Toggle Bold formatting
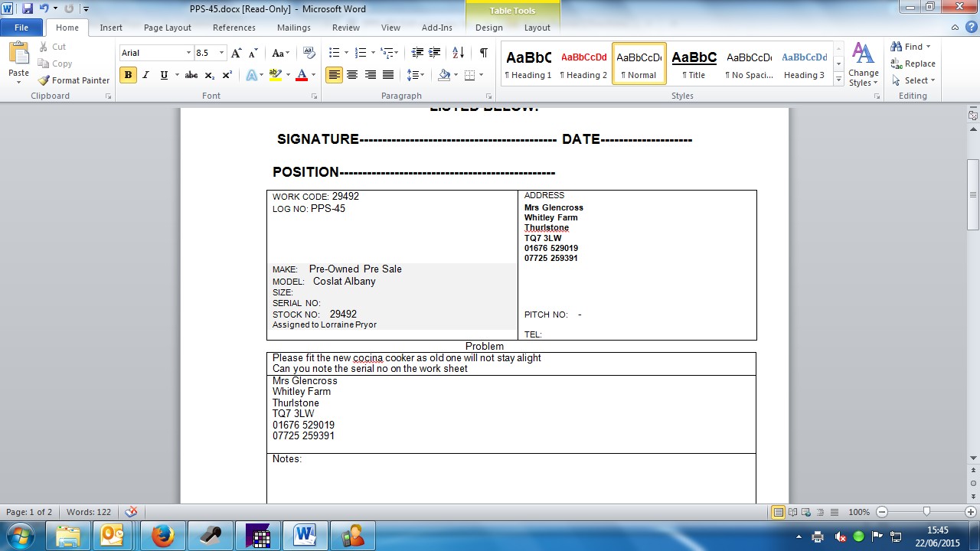 (x=128, y=75)
